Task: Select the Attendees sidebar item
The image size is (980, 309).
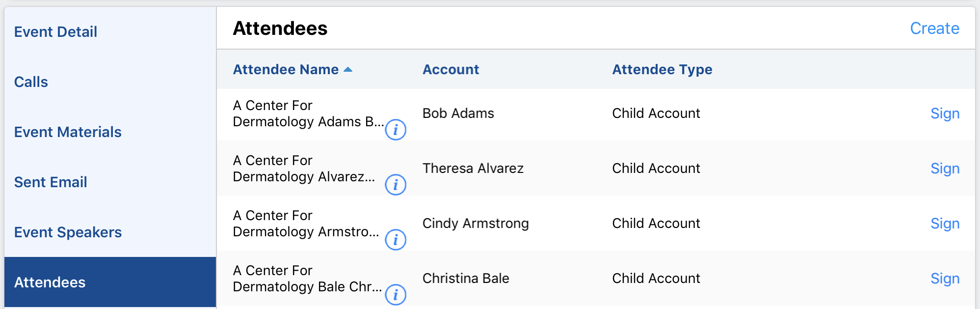Action: pyautogui.click(x=50, y=282)
